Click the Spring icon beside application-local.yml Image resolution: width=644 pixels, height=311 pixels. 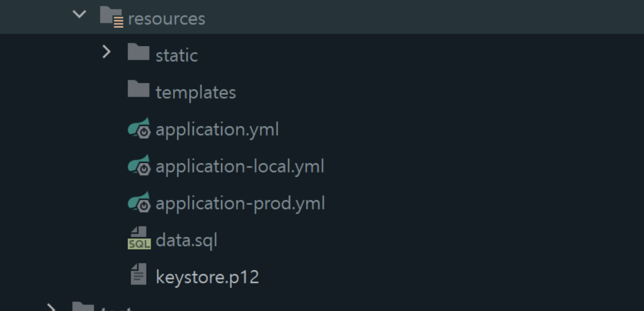[x=139, y=165]
